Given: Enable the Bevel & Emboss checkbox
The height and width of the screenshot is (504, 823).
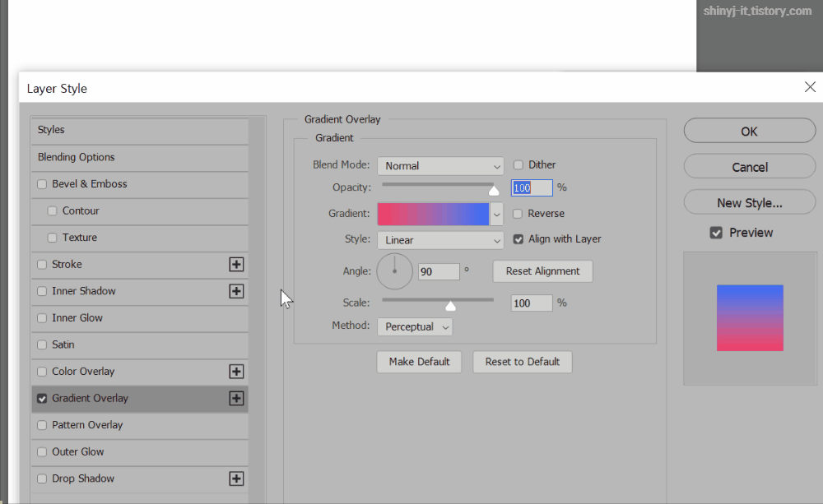Looking at the screenshot, I should click(x=42, y=184).
